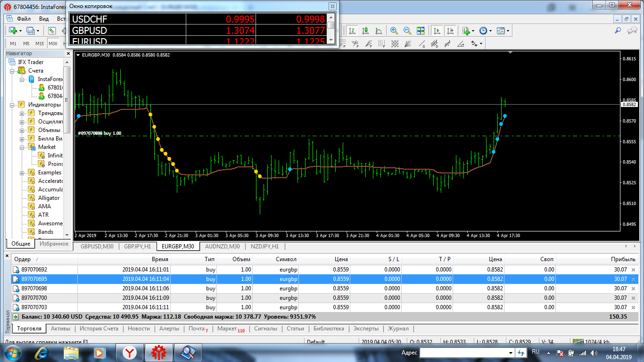Switch chart to bar chart mode
The height and width of the screenshot is (362, 644).
[x=352, y=31]
